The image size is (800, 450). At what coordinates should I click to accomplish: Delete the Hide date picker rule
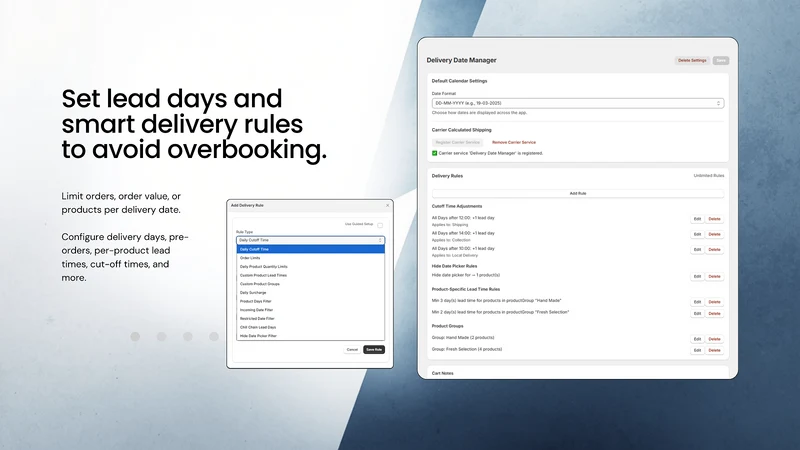click(714, 277)
